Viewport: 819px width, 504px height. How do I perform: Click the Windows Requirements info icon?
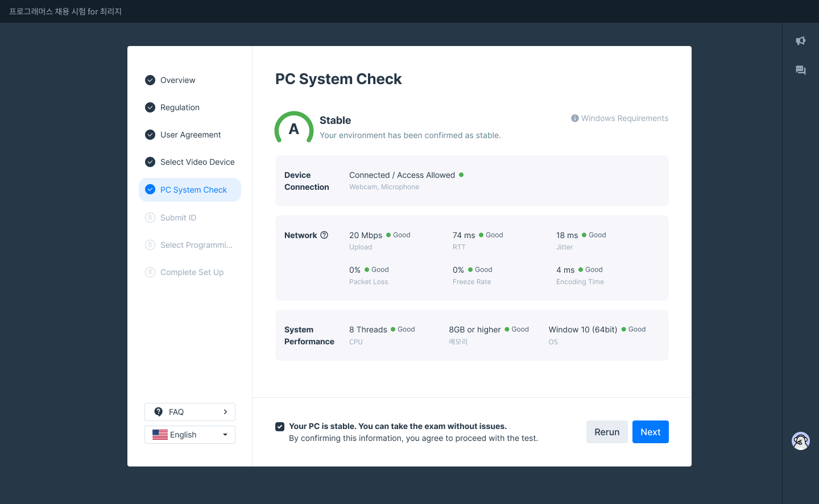coord(575,118)
